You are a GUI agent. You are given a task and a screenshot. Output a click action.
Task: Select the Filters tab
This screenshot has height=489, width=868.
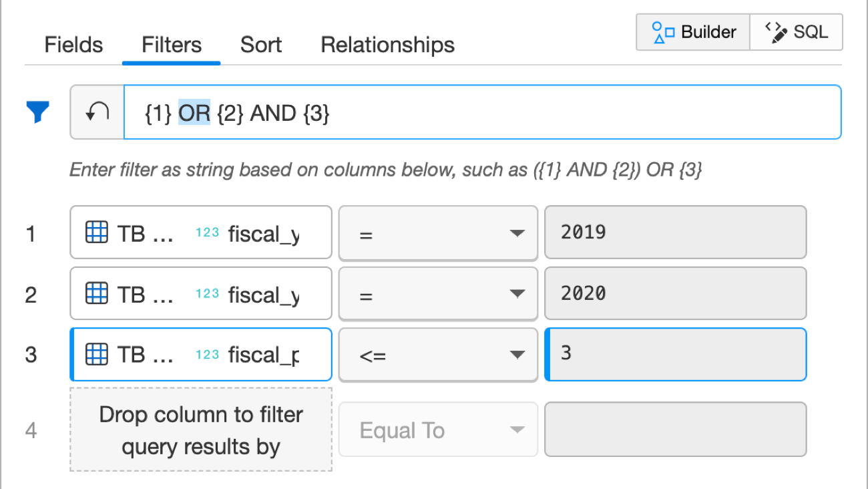tap(172, 45)
